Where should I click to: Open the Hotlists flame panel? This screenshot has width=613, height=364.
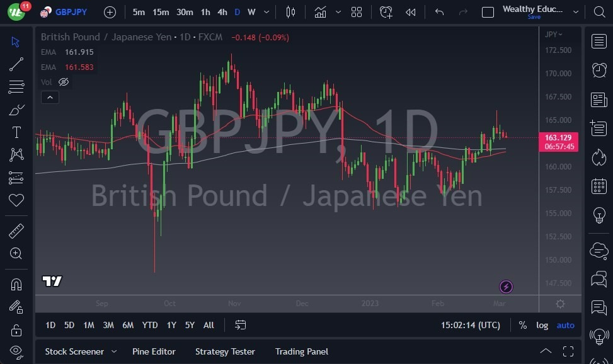(598, 157)
